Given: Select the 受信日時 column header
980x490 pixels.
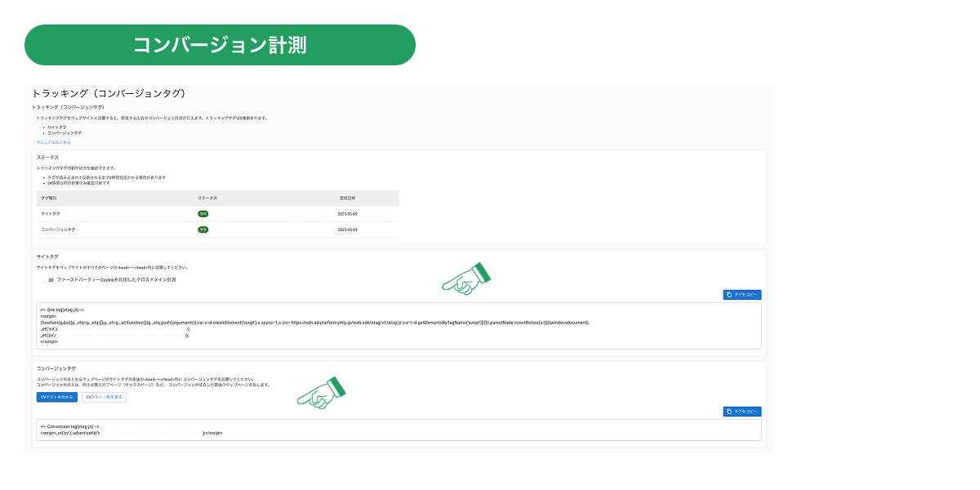Looking at the screenshot, I should (347, 198).
